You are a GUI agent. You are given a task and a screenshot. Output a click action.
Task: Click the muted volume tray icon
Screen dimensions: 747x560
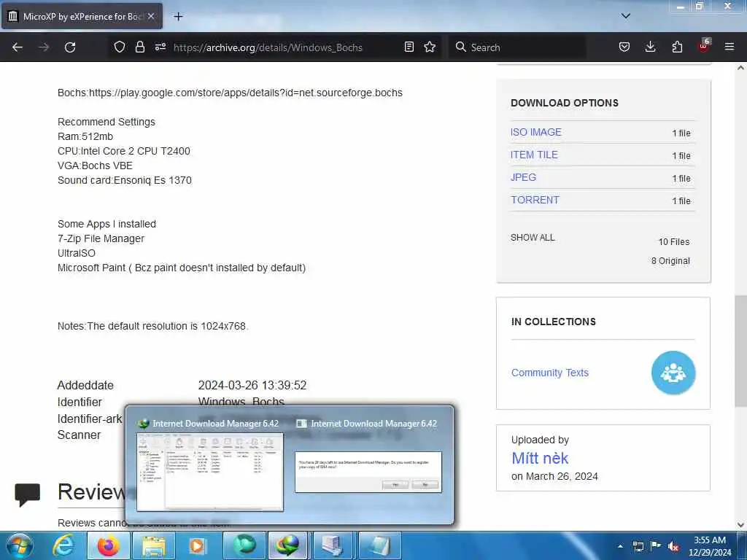tap(673, 547)
